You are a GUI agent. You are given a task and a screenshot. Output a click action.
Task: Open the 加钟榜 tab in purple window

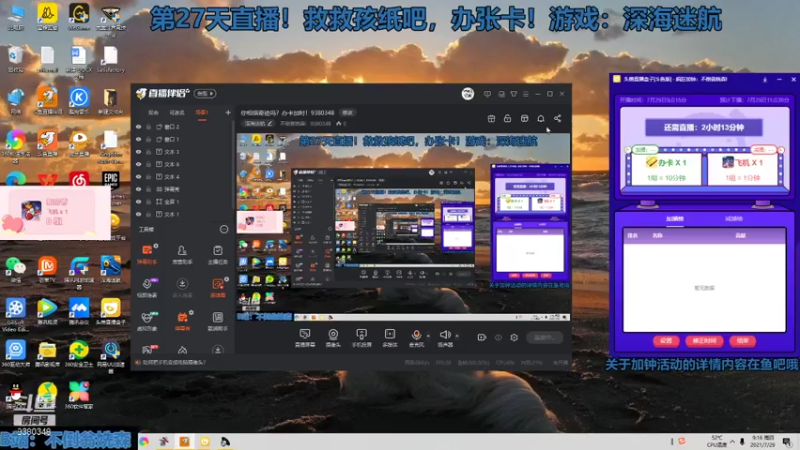click(x=674, y=219)
